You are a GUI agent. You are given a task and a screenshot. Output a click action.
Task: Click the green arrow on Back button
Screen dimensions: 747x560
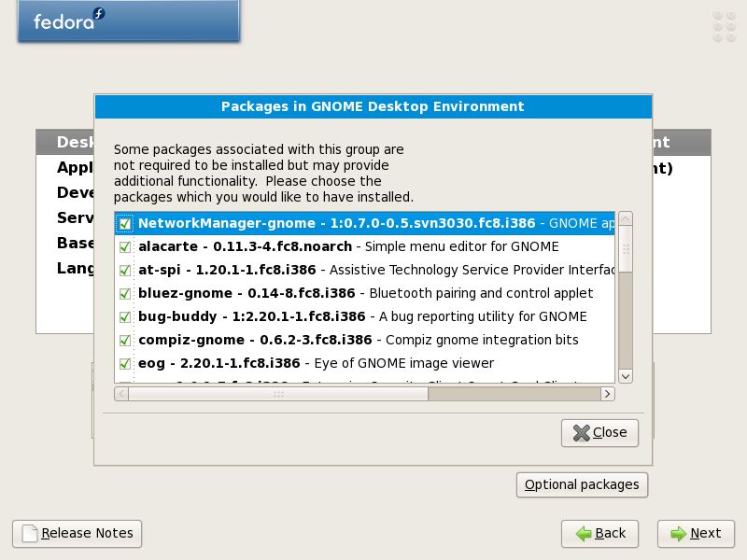[x=584, y=534]
